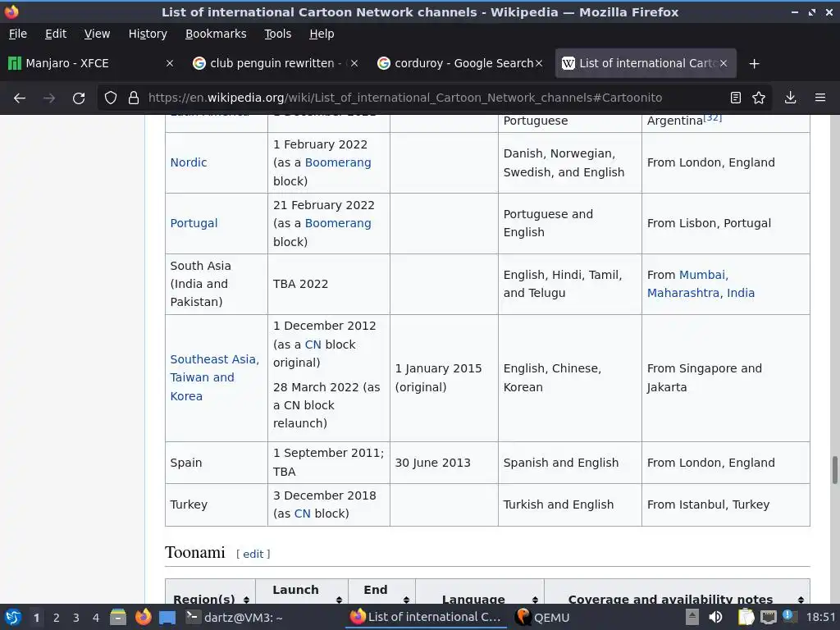Reload the Wikipedia page
Viewport: 840px width, 630px height.
(x=79, y=98)
